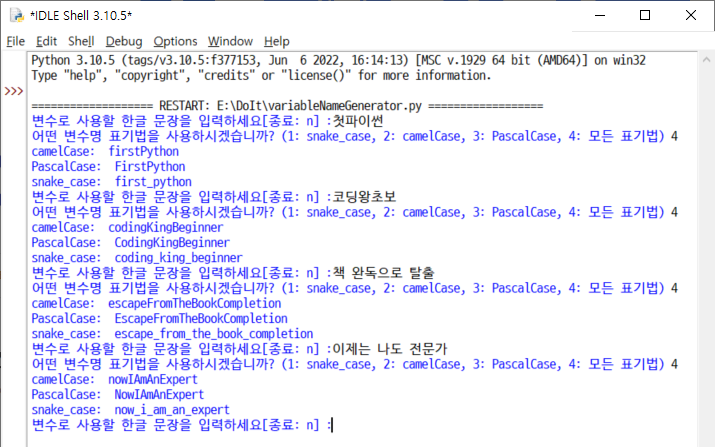Maximize the IDLE Shell window
Image resolution: width=715 pixels, height=447 pixels.
[x=645, y=16]
